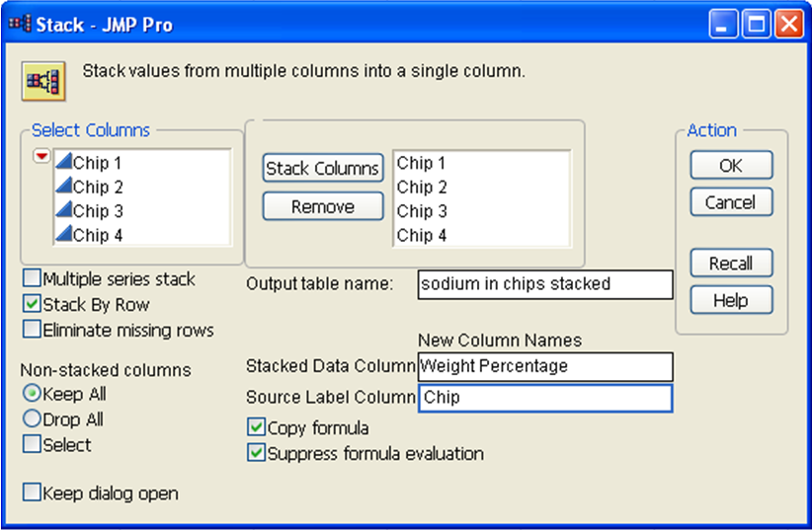This screenshot has width=812, height=531.
Task: Choose the Keep All radio button
Action: tap(32, 395)
